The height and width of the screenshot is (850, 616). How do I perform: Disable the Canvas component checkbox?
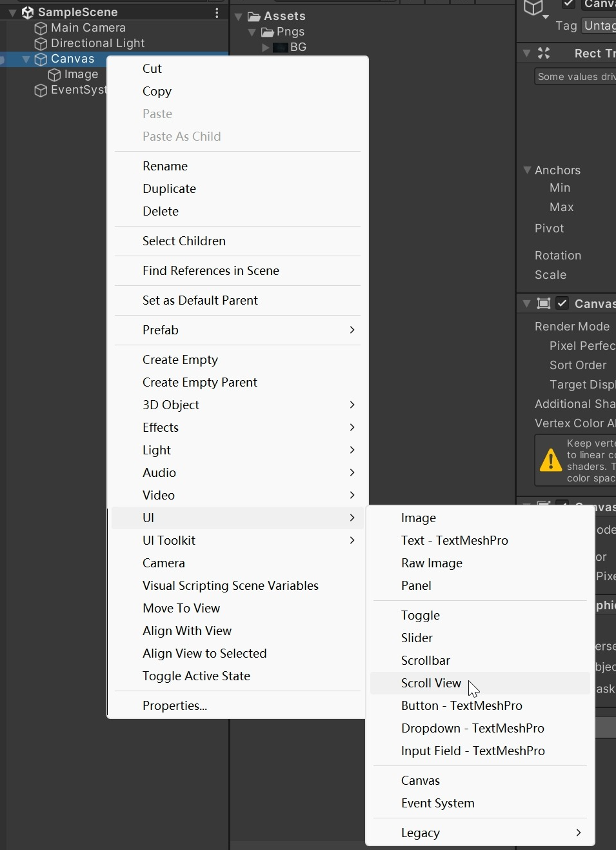pos(564,303)
